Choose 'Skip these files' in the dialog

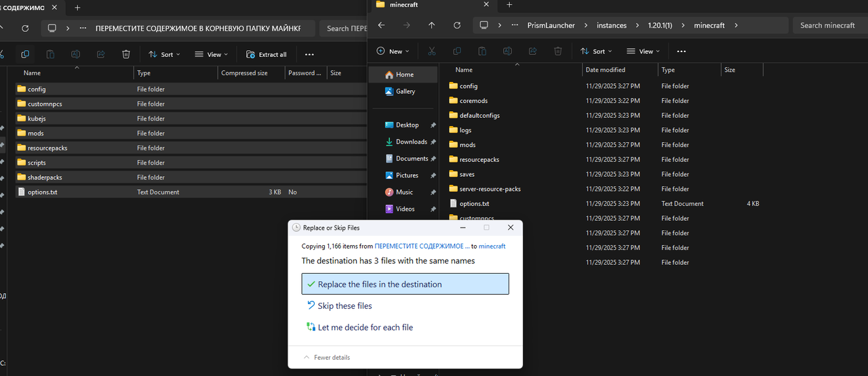click(x=405, y=306)
